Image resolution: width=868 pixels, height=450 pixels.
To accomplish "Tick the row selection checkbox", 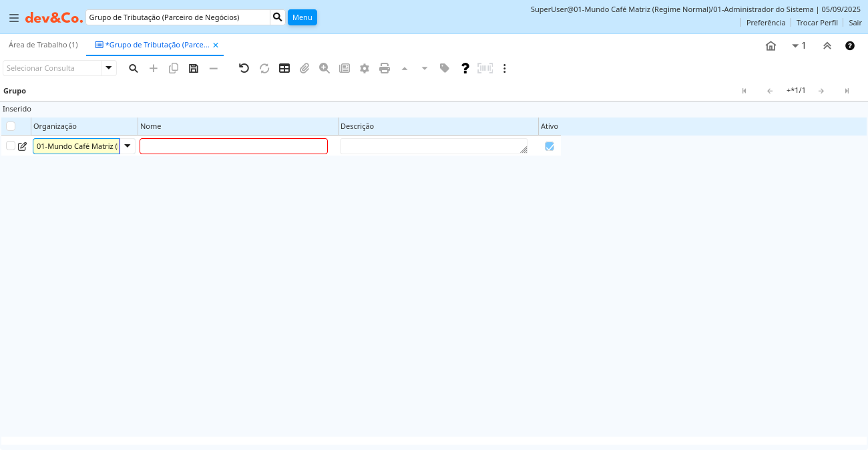I will point(11,146).
